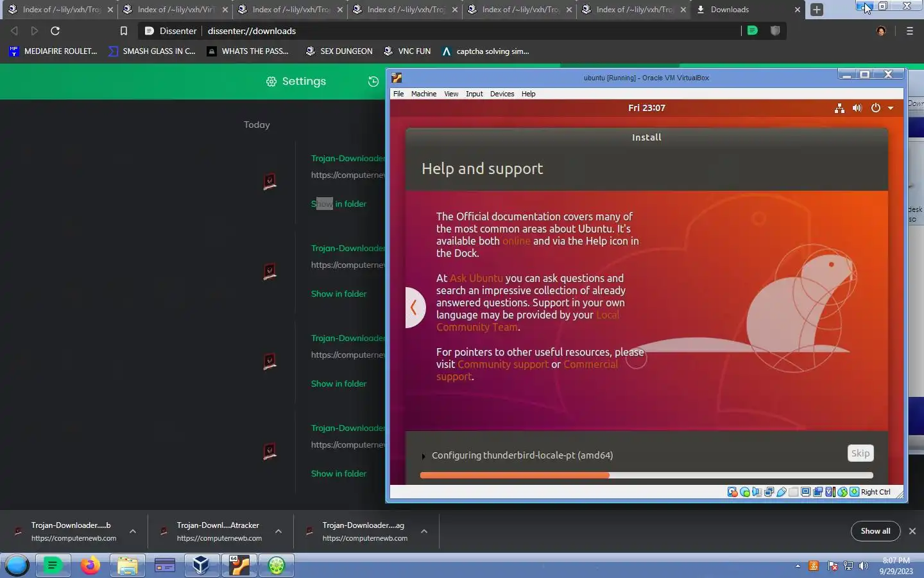Open the Settings link on the green bar
The image size is (924, 578).
click(x=296, y=82)
